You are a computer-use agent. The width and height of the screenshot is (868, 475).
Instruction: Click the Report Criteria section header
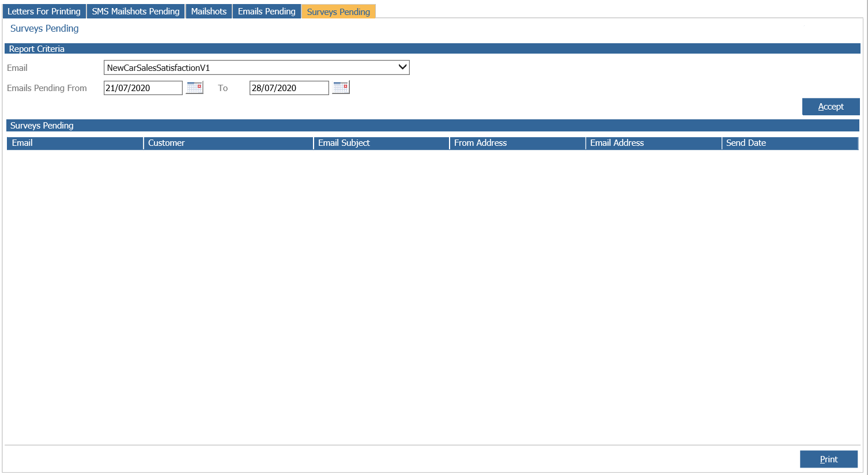pyautogui.click(x=432, y=49)
